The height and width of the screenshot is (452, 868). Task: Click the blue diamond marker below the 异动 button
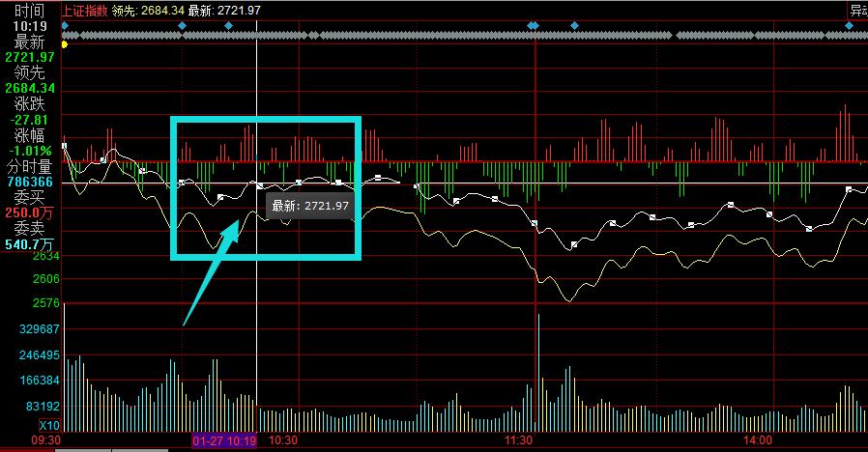click(850, 25)
